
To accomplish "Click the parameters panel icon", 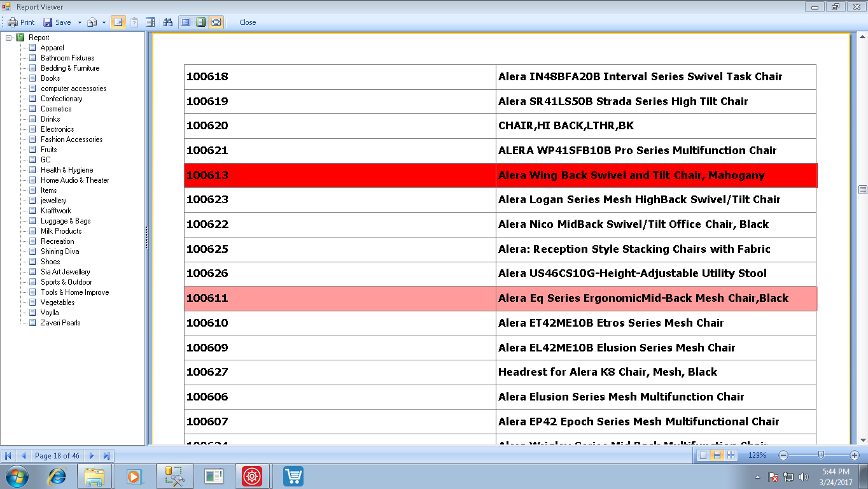I will [134, 22].
